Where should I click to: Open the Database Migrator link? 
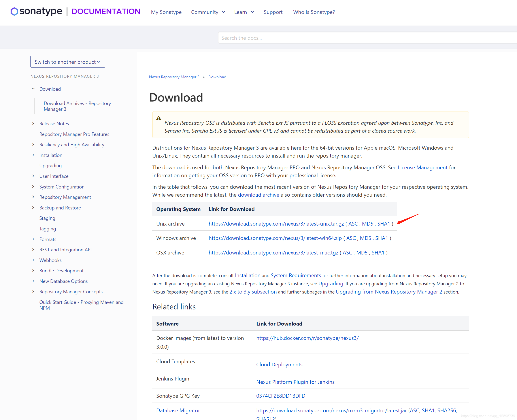point(178,410)
